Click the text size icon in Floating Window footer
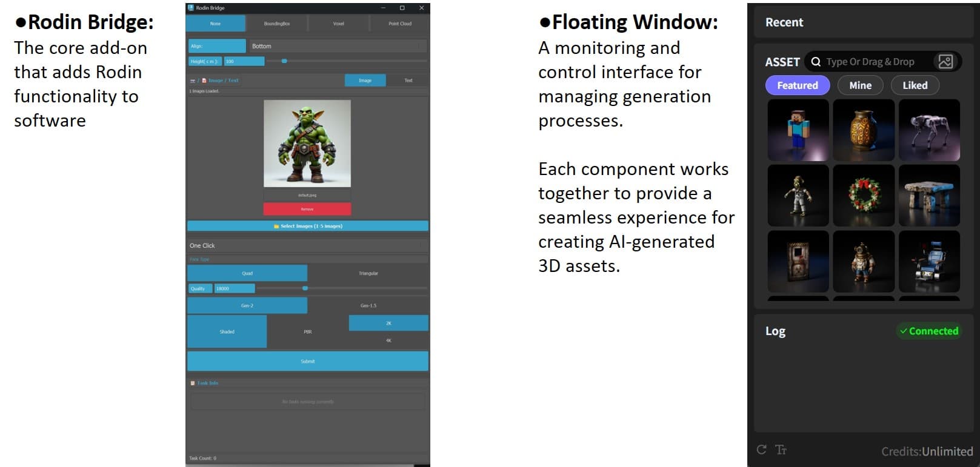 click(781, 449)
